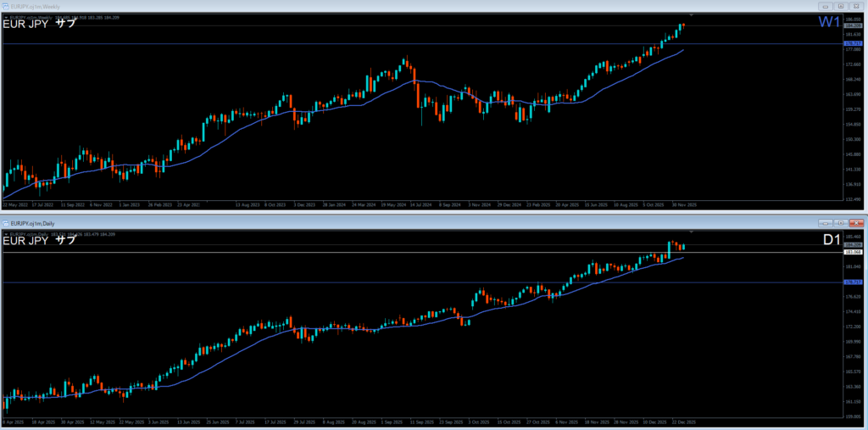The image size is (868, 430).
Task: Click the Weekly chart window icon
Action: [8, 6]
